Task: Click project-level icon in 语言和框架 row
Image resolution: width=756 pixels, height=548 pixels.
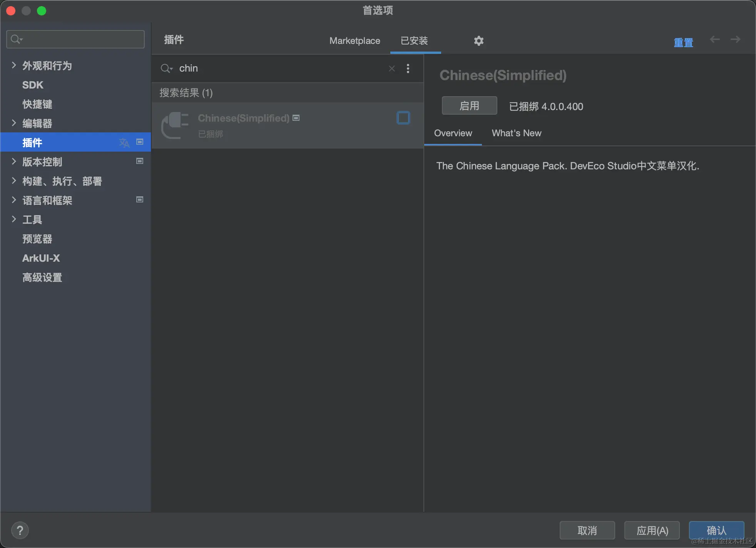Action: [x=140, y=199]
